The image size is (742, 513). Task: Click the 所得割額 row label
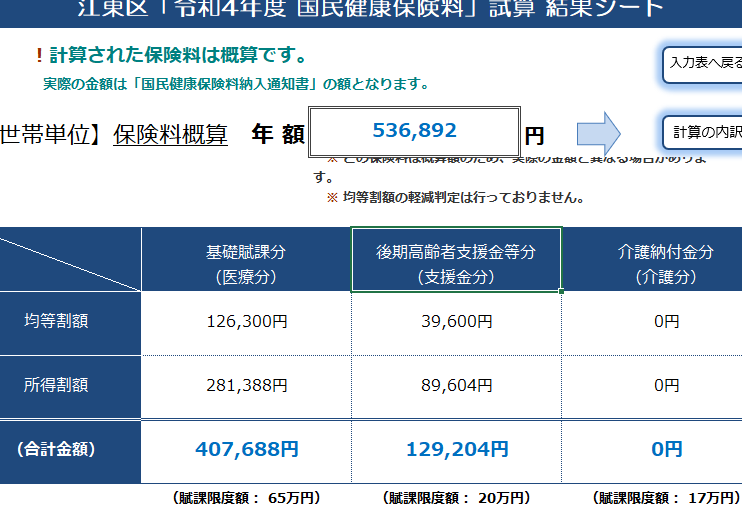click(x=56, y=384)
